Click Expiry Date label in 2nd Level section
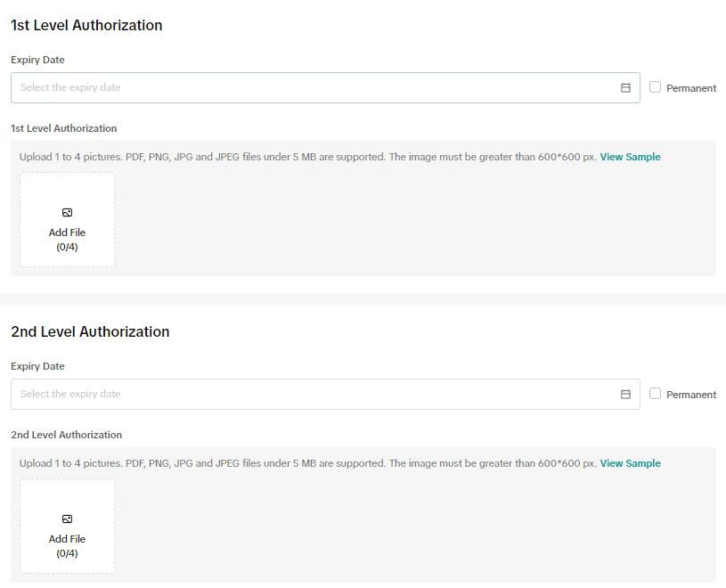This screenshot has height=588, width=726. click(x=37, y=366)
